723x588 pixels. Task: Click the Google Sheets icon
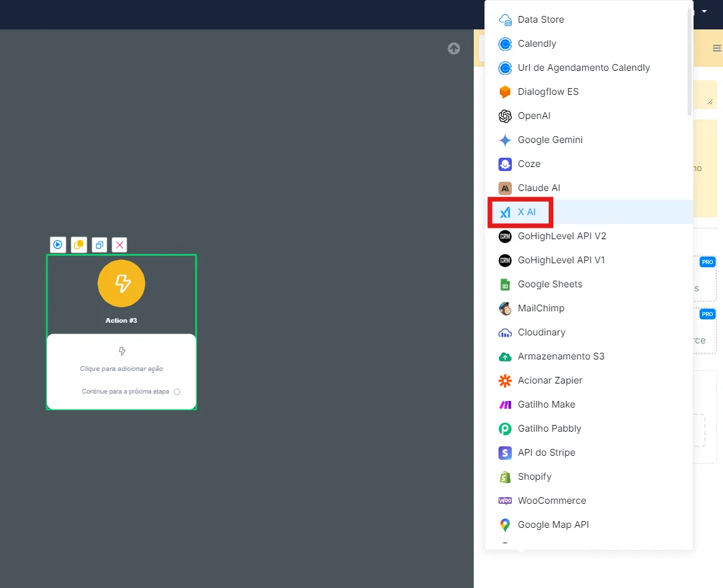(505, 285)
